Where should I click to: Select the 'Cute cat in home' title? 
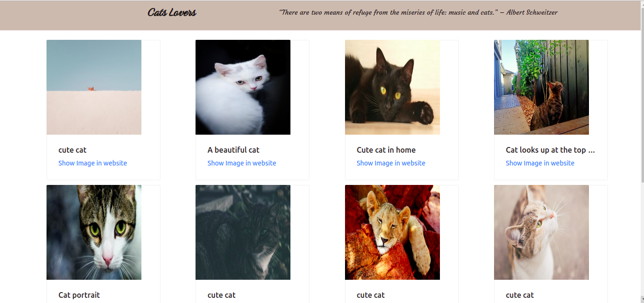[386, 150]
